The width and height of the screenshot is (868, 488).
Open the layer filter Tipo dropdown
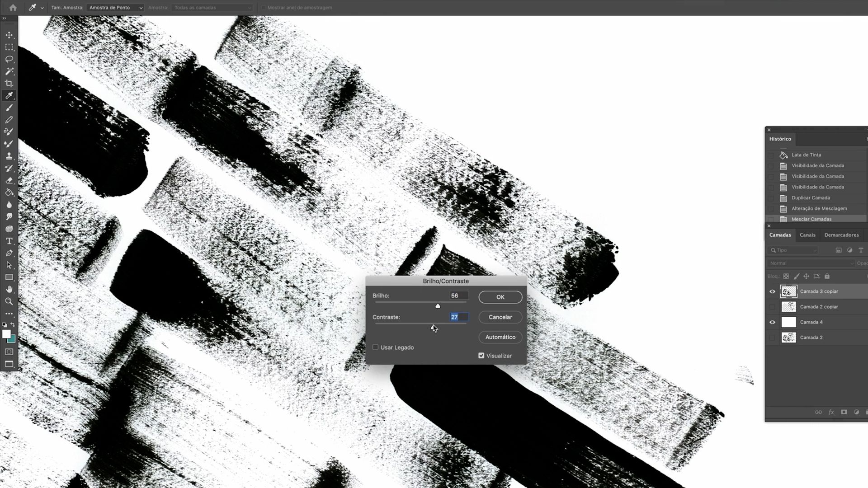tap(793, 250)
